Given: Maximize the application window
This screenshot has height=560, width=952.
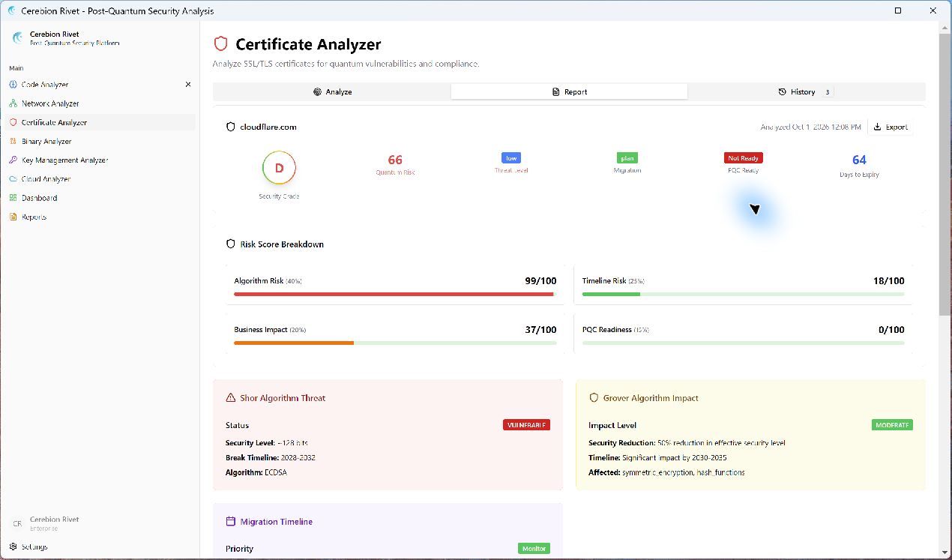Looking at the screenshot, I should (x=898, y=10).
